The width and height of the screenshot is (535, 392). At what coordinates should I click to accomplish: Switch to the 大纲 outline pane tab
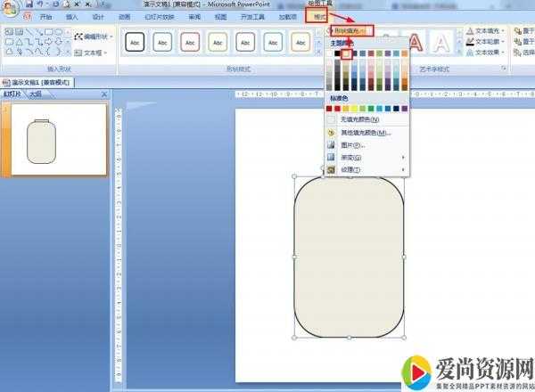pos(35,94)
